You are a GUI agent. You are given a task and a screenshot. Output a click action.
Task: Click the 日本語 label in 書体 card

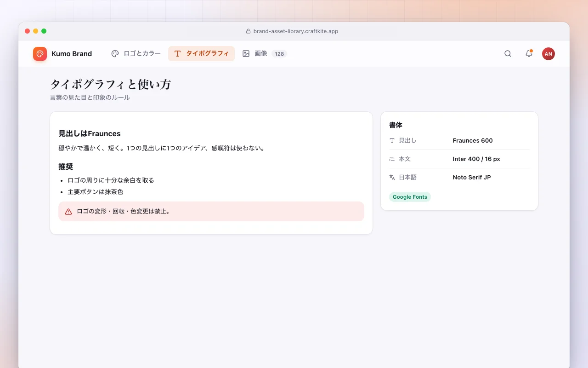pos(407,178)
